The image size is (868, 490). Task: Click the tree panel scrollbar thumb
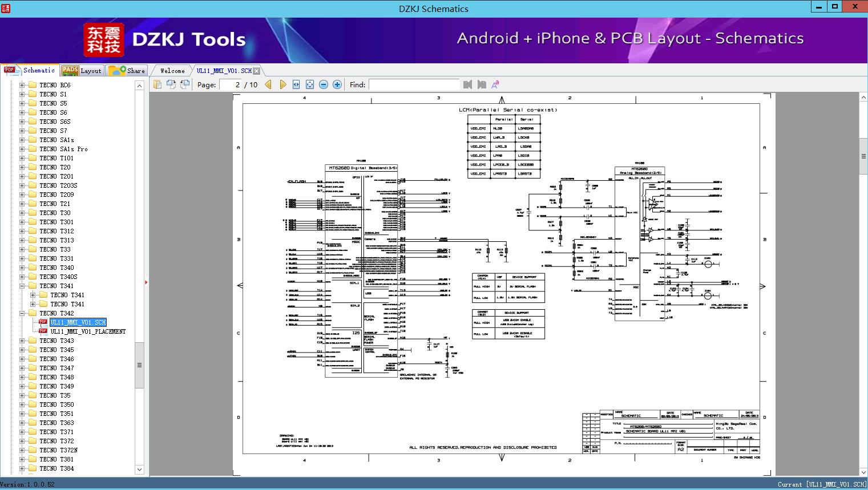coord(139,365)
